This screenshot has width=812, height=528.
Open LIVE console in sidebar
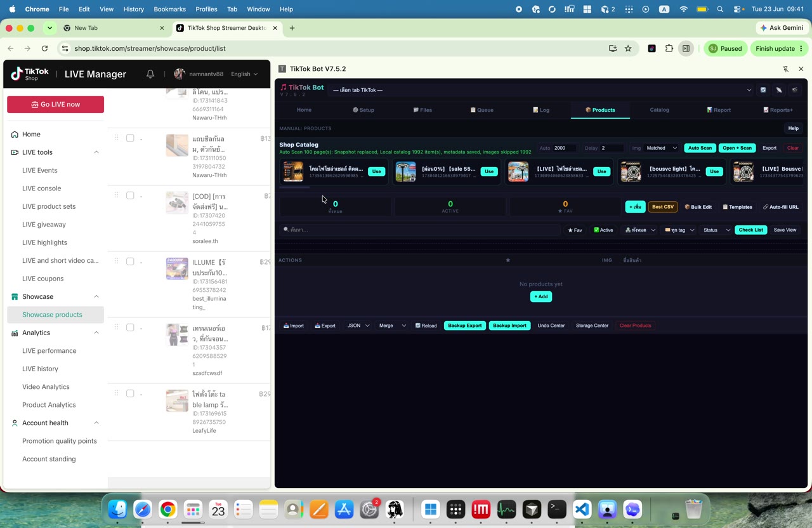pyautogui.click(x=42, y=188)
